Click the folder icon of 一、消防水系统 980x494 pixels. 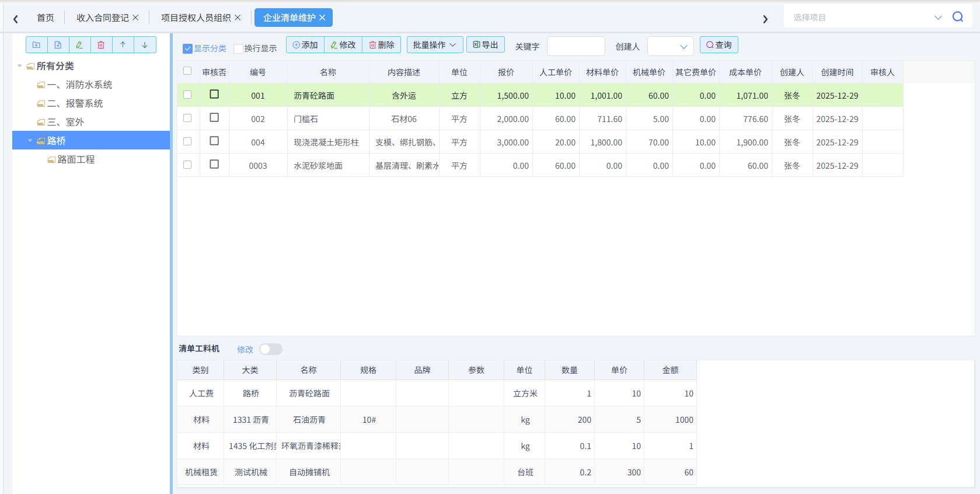point(41,85)
